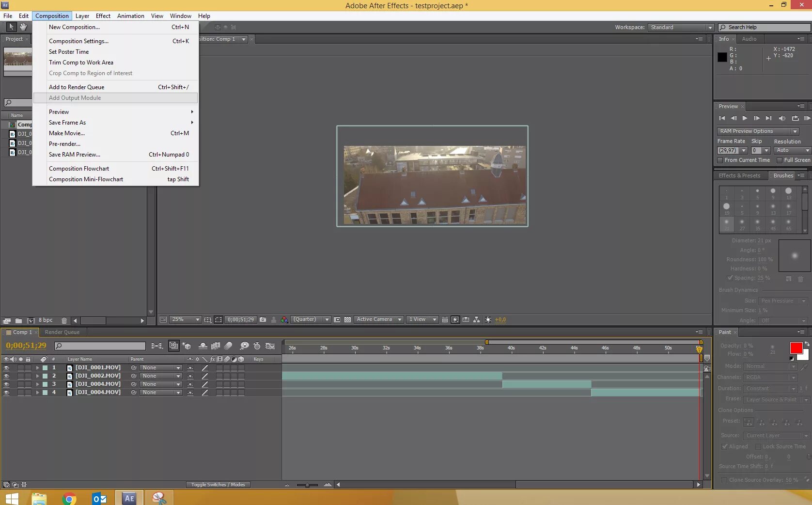This screenshot has height=505, width=812.
Task: Switch to the Render Queue tab
Action: pyautogui.click(x=62, y=332)
